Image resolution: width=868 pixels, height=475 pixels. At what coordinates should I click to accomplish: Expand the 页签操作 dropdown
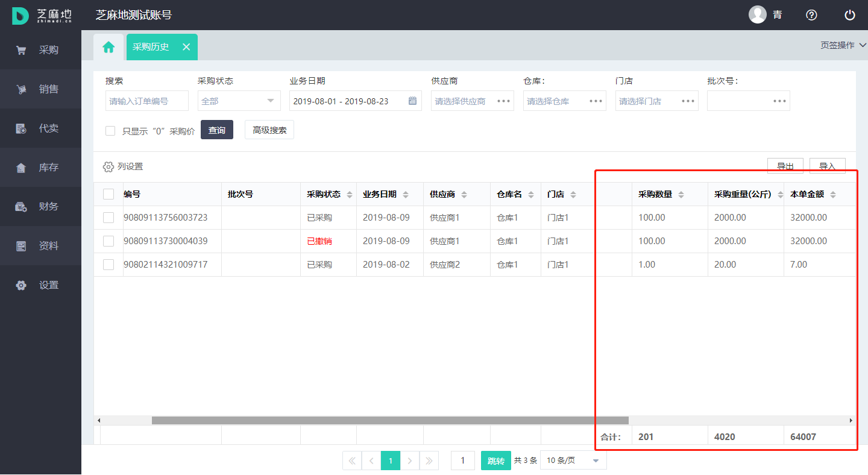click(843, 45)
